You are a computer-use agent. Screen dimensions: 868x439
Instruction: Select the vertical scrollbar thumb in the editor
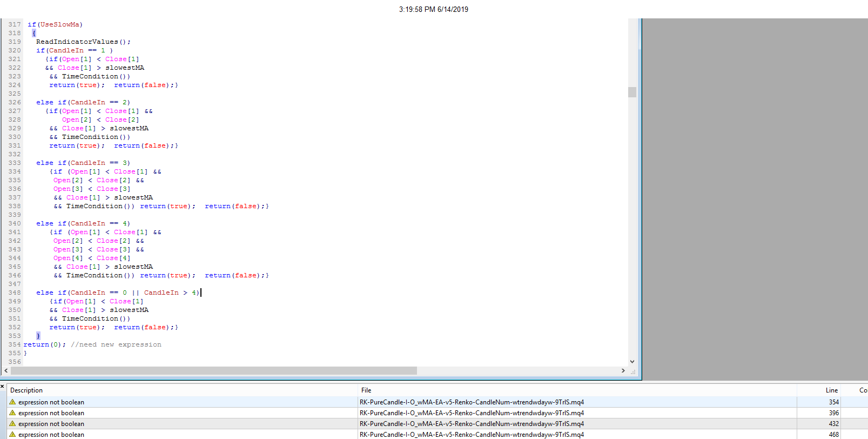632,92
